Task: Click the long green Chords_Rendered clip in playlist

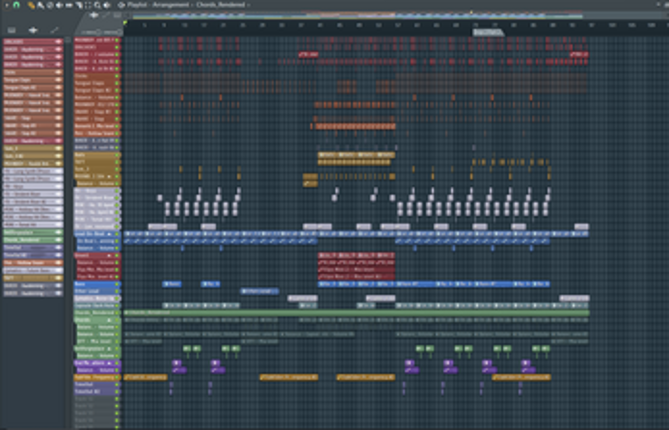Action: (x=357, y=313)
